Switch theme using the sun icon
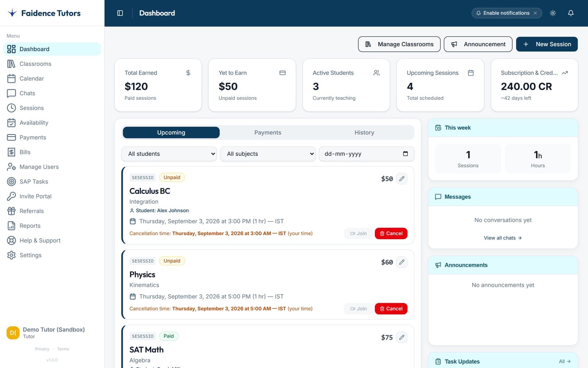This screenshot has width=588, height=368. pos(553,13)
